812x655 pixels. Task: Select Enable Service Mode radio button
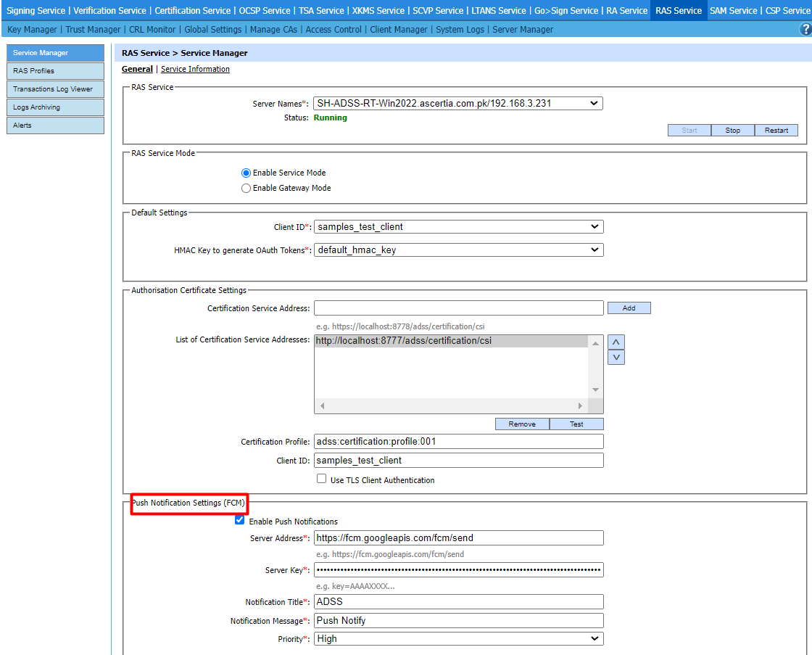[246, 173]
